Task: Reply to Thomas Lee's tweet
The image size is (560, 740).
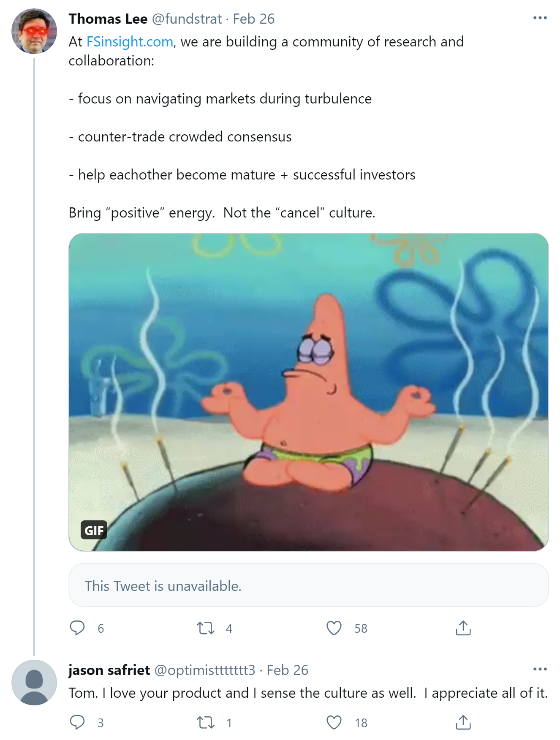Action: click(77, 628)
